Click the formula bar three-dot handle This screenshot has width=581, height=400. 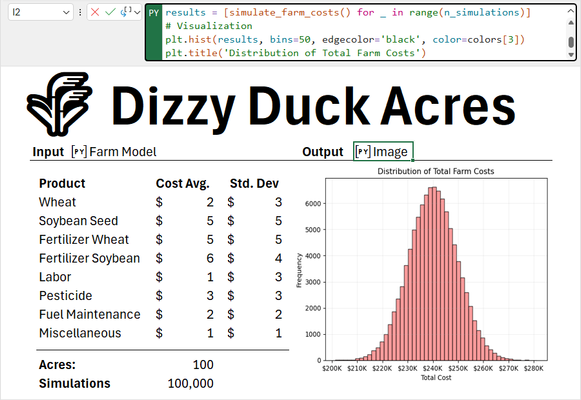(x=80, y=13)
